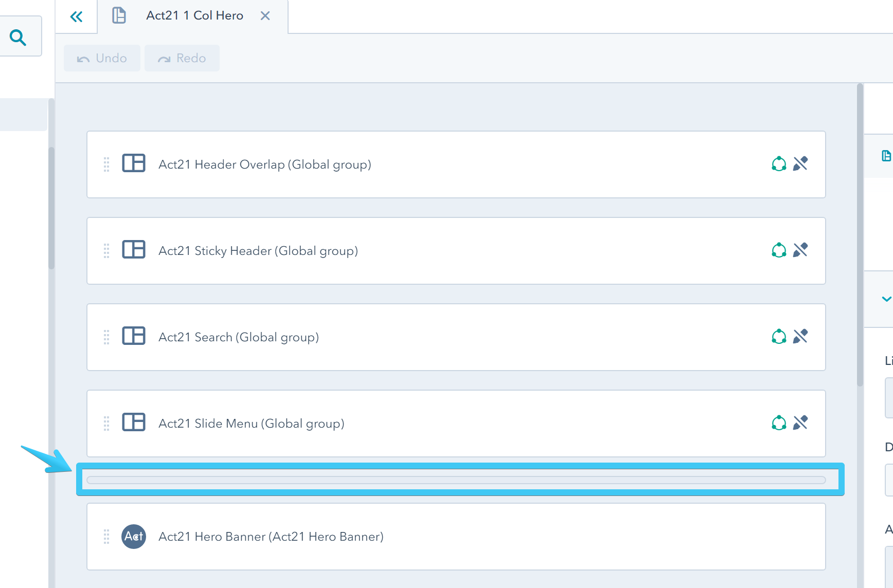Screen dimensions: 893x588
Task: Click the global group icon on Act21 Header Overlap
Action: 779,164
